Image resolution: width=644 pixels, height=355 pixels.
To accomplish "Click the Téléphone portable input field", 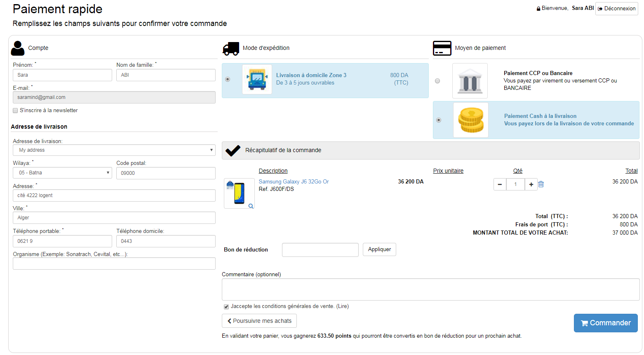I will coord(62,241).
